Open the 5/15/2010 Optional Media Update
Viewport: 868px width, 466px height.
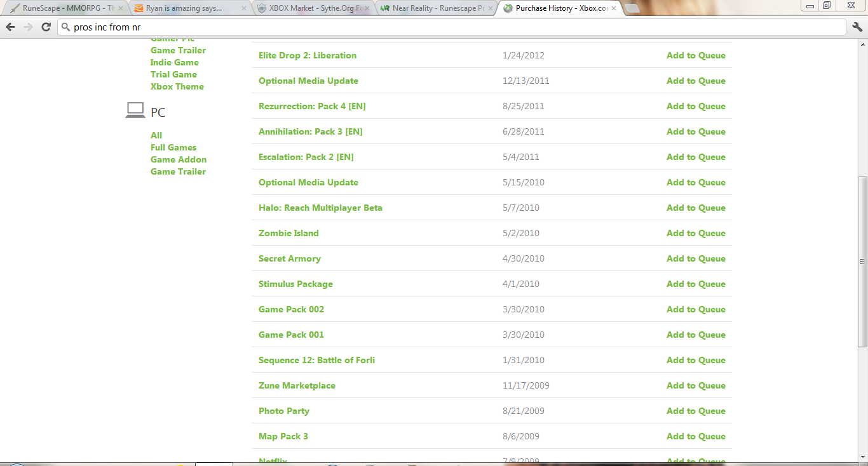coord(308,182)
